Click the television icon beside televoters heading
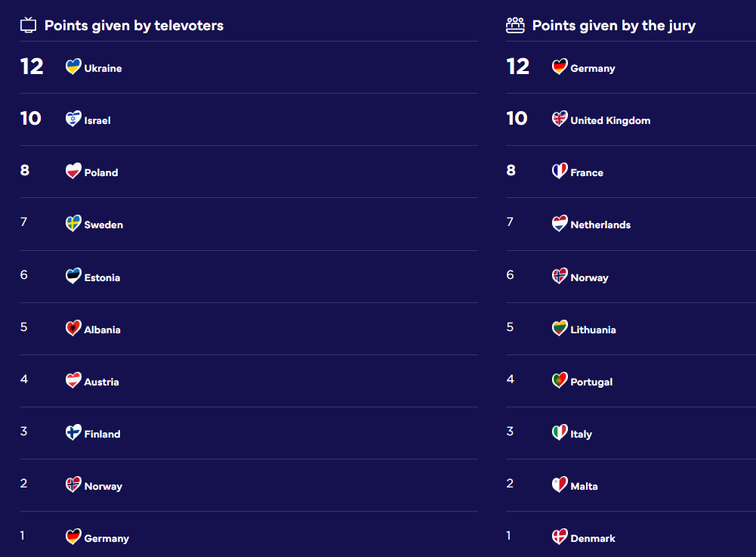The image size is (756, 557). pyautogui.click(x=28, y=26)
